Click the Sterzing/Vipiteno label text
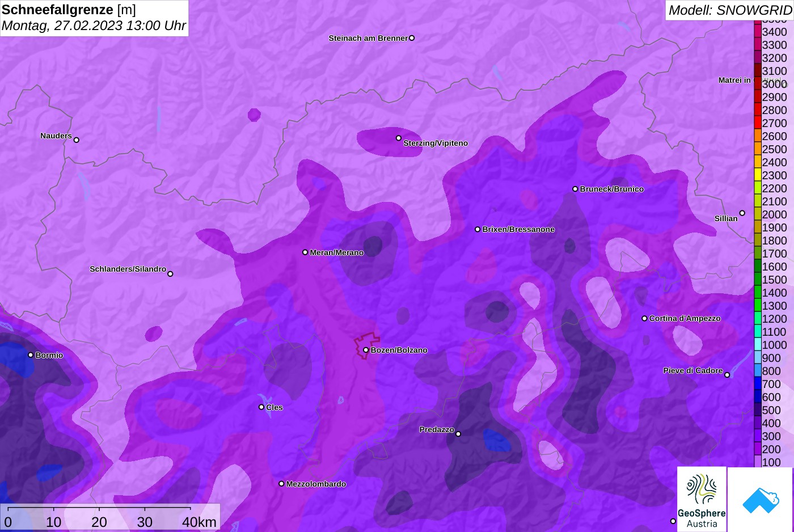 pyautogui.click(x=436, y=143)
